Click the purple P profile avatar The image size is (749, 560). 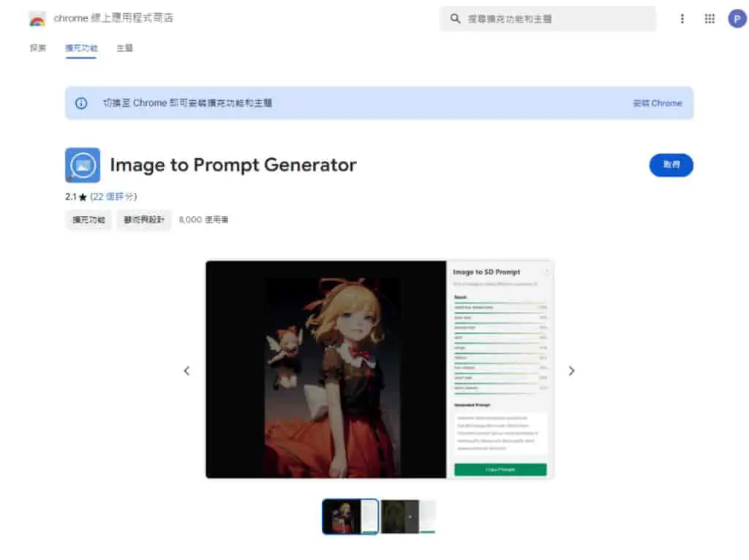[x=737, y=18]
